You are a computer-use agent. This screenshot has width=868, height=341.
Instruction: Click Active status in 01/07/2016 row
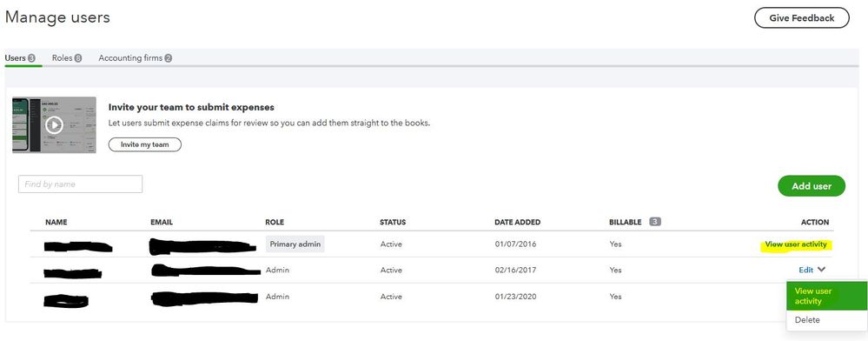click(391, 244)
